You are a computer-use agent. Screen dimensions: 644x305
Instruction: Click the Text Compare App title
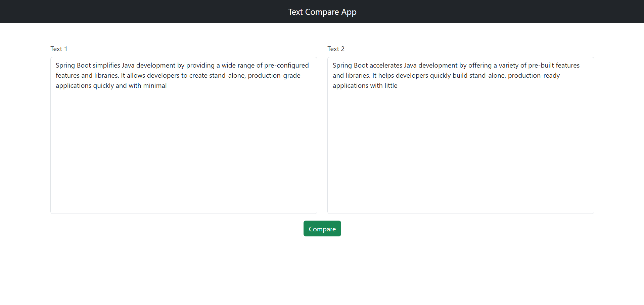click(322, 12)
